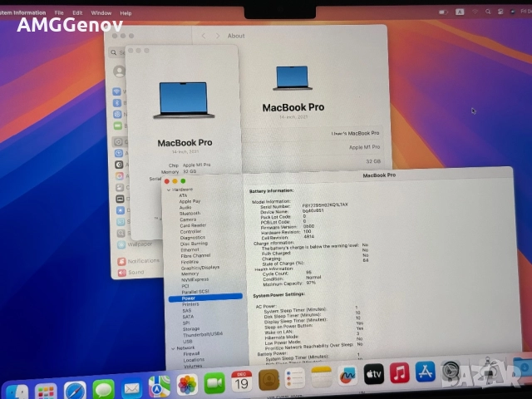Click the System Settings search field

tap(118, 52)
